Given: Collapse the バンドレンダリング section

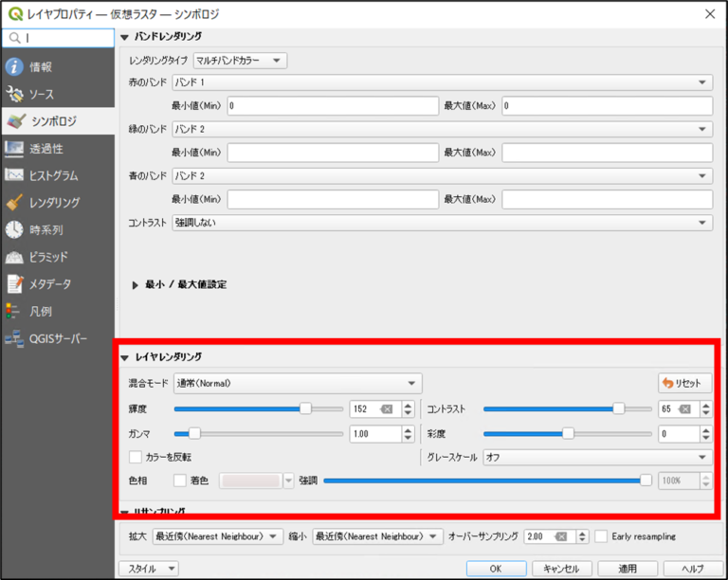Looking at the screenshot, I should pos(124,37).
